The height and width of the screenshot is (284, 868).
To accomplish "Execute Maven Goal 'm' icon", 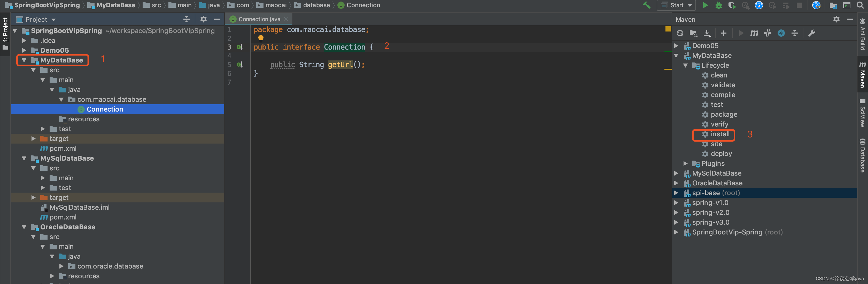I will click(x=754, y=33).
